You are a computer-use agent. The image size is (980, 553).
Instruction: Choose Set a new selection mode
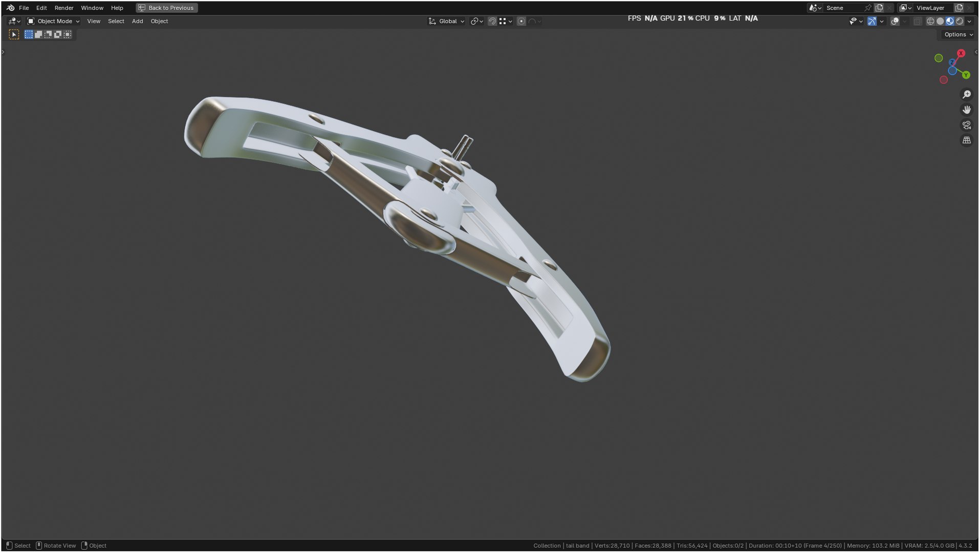click(29, 34)
